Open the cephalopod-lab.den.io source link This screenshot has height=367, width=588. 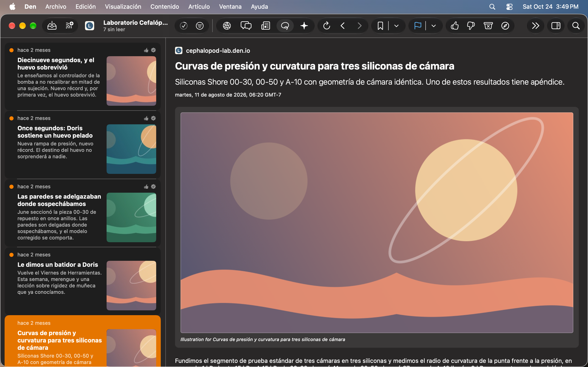point(218,50)
